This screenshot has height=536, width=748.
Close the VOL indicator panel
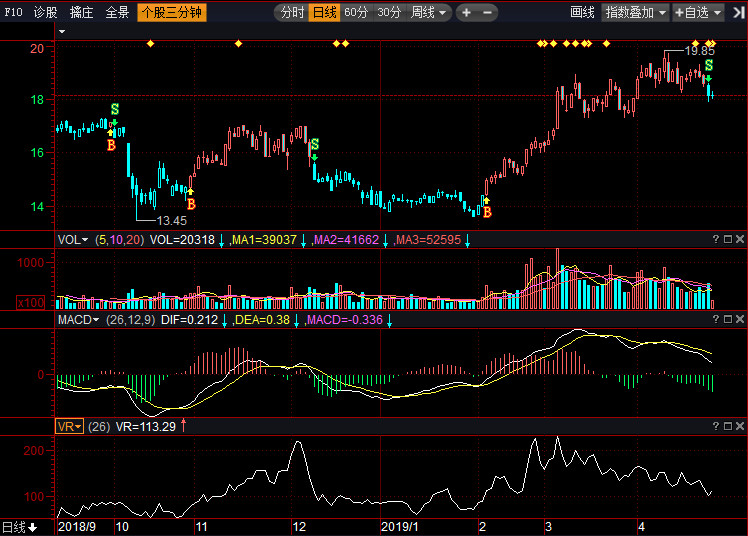[740, 240]
